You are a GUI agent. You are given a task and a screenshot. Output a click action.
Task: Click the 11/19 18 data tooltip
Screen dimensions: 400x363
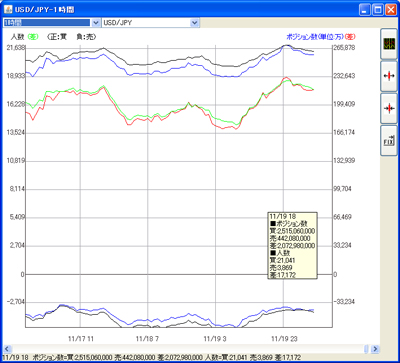(x=292, y=245)
